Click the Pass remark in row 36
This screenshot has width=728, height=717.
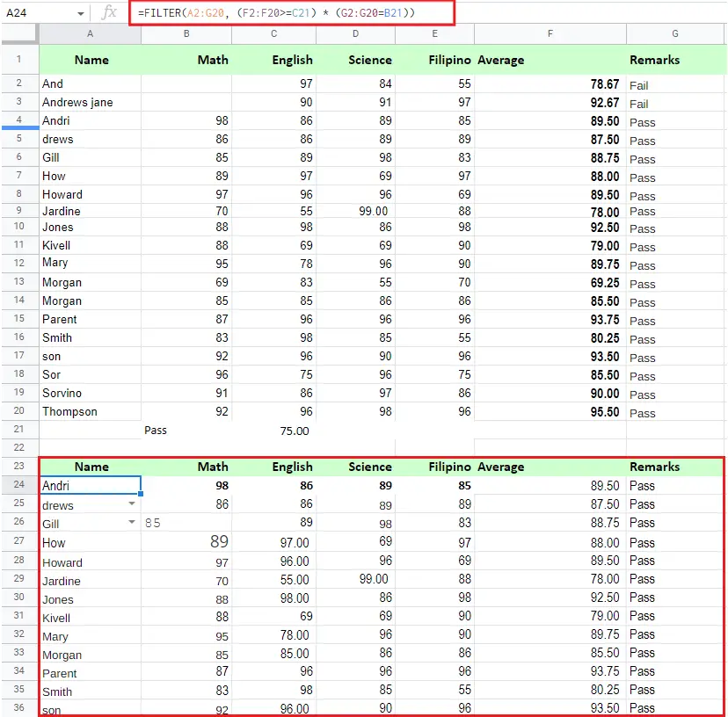[675, 707]
